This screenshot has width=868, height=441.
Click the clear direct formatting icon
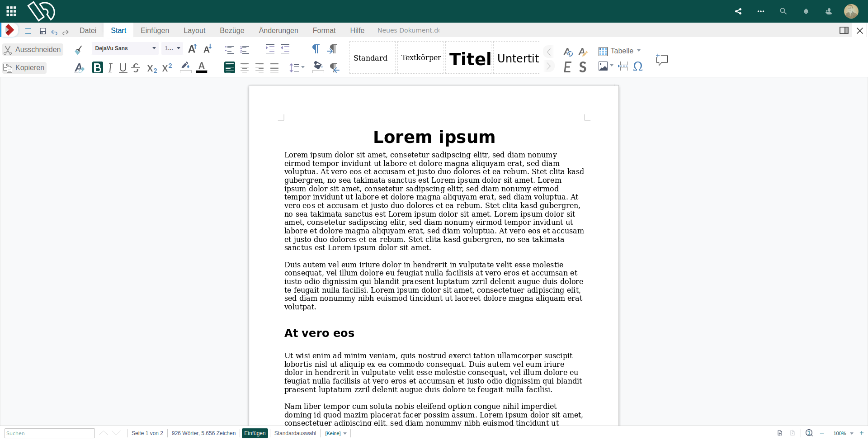(79, 68)
